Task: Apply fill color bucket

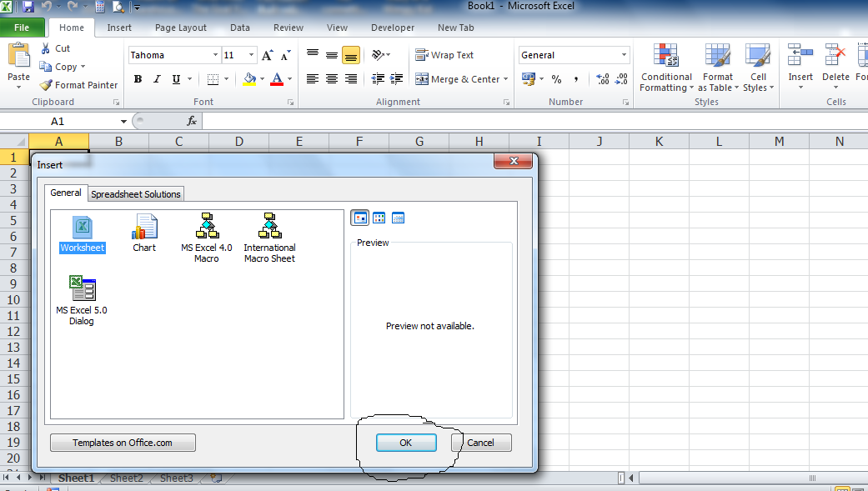Action: tap(249, 79)
